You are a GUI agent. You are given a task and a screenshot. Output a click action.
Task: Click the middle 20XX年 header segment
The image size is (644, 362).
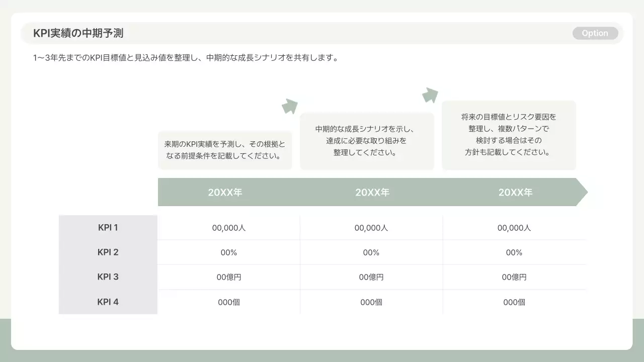pyautogui.click(x=372, y=192)
